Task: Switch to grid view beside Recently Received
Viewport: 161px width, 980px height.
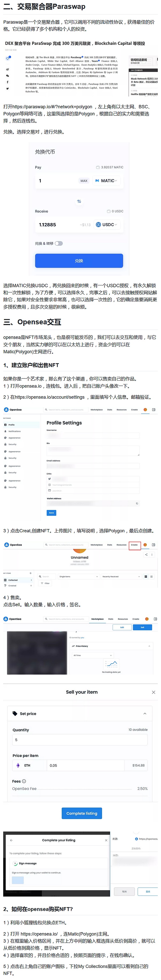Action: 146,577
